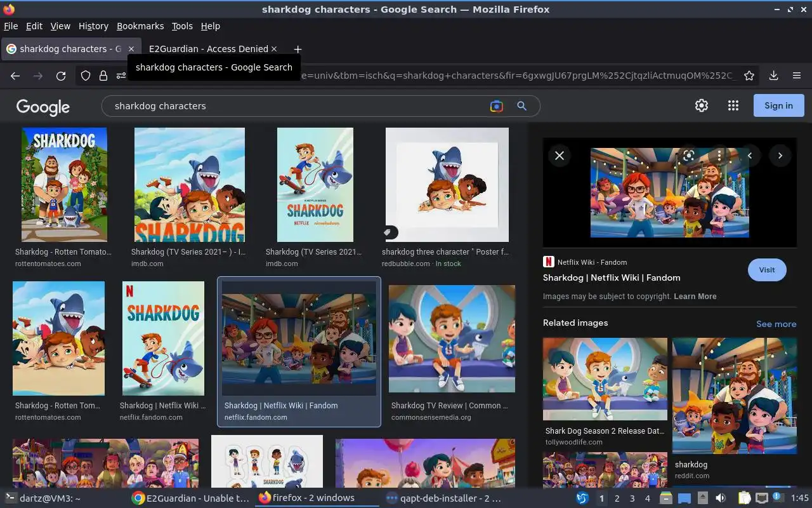Click the bluebird application tray icon
Image resolution: width=812 pixels, height=508 pixels.
582,498
